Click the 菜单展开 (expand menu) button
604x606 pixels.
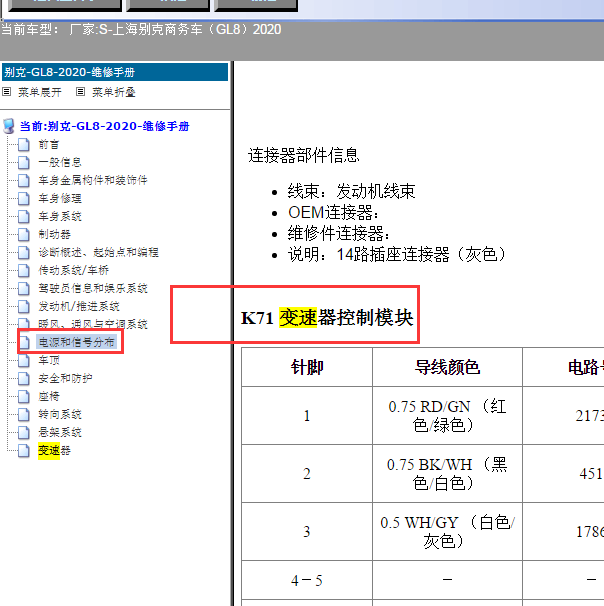point(32,92)
